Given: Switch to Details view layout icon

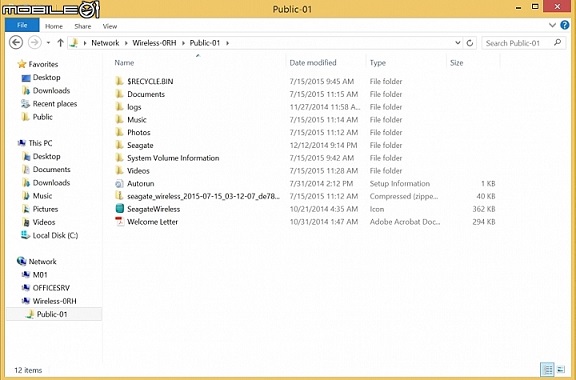Looking at the screenshot, I should pos(548,369).
